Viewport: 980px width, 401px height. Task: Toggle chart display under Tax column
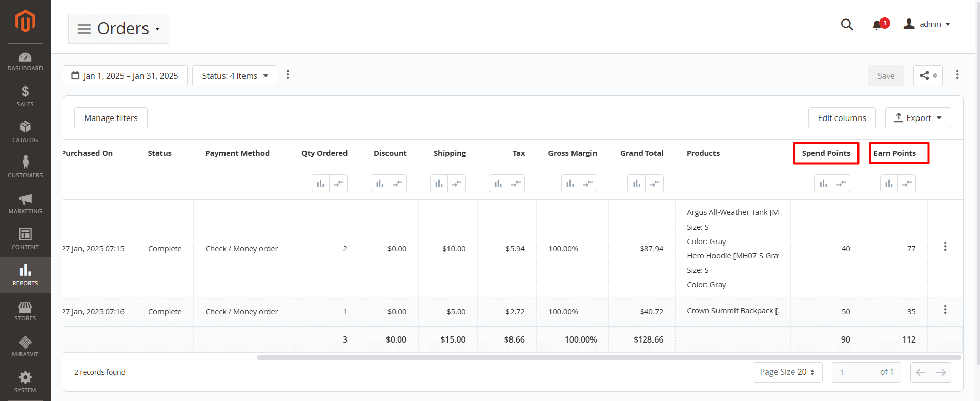click(498, 184)
